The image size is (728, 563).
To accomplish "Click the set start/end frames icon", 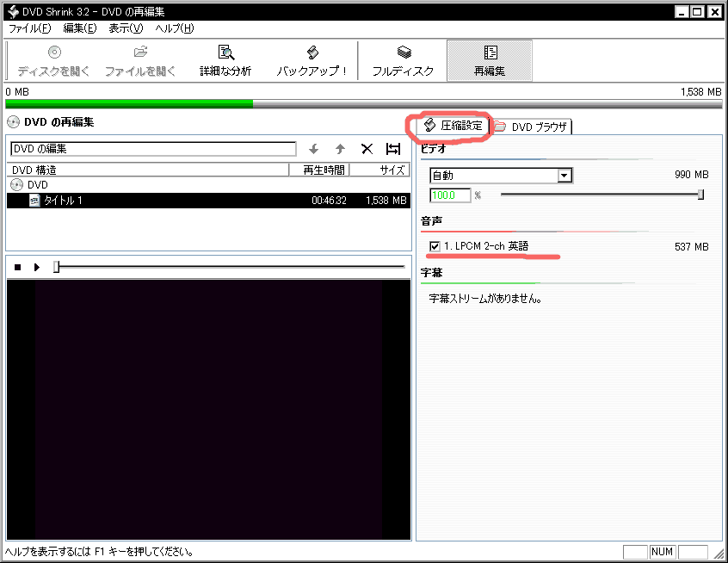I will pos(393,149).
